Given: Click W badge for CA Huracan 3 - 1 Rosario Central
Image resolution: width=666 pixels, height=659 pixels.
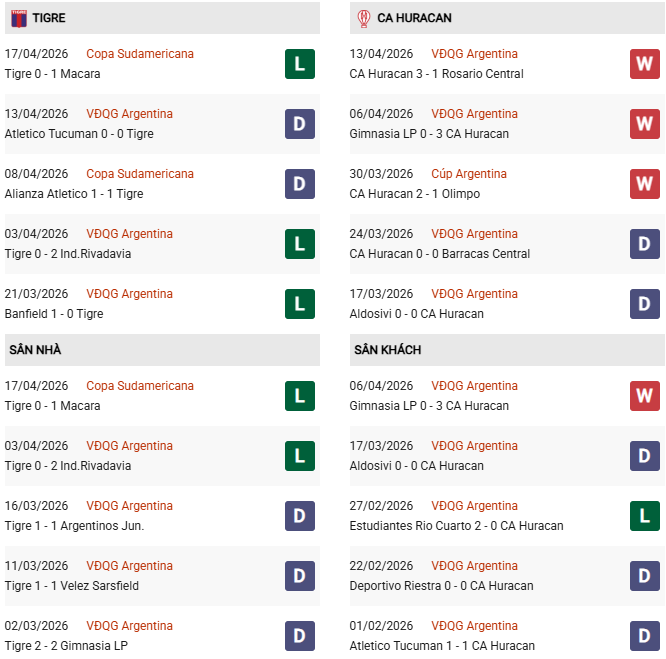Looking at the screenshot, I should click(645, 64).
